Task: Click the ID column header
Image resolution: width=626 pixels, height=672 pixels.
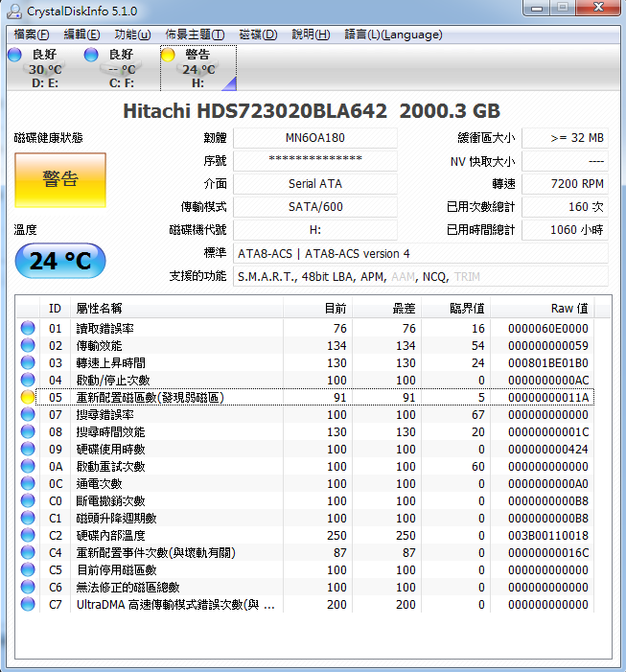Action: pos(55,308)
